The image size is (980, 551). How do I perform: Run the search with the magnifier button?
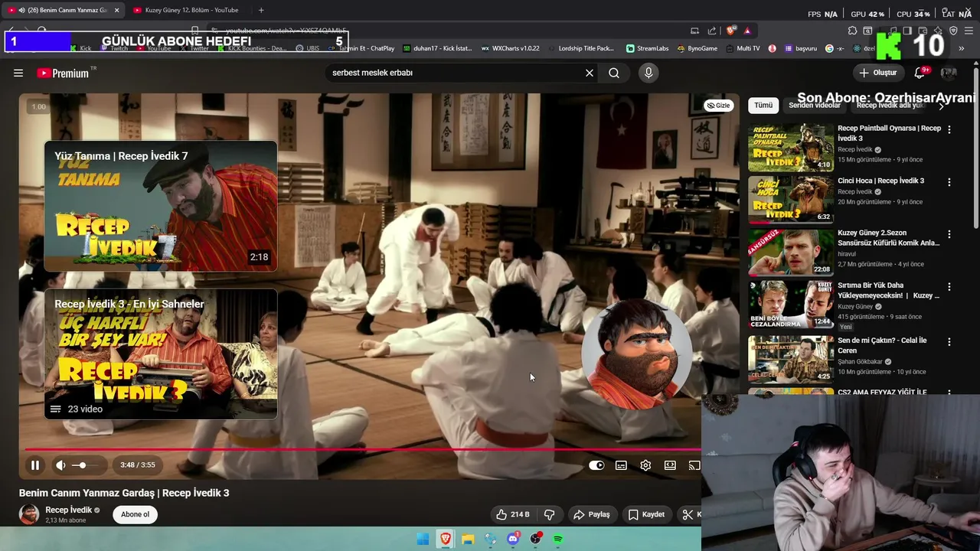(614, 73)
